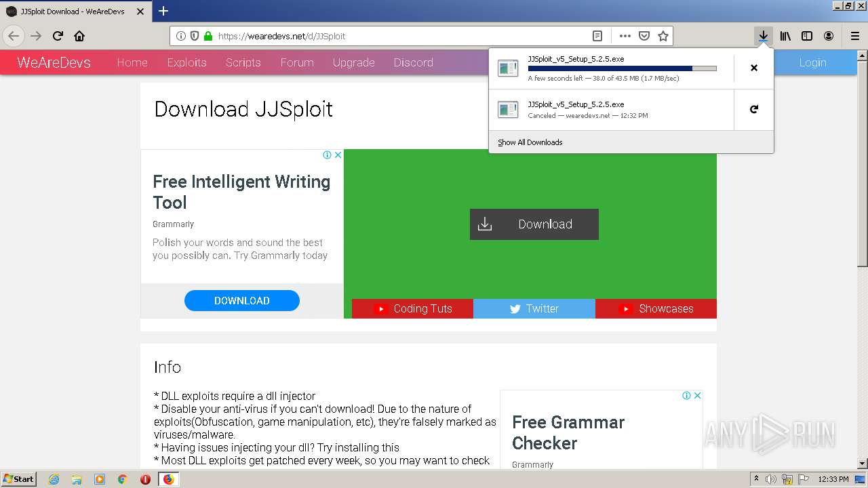868x488 pixels.
Task: Open the Discord menu item
Action: click(x=413, y=62)
